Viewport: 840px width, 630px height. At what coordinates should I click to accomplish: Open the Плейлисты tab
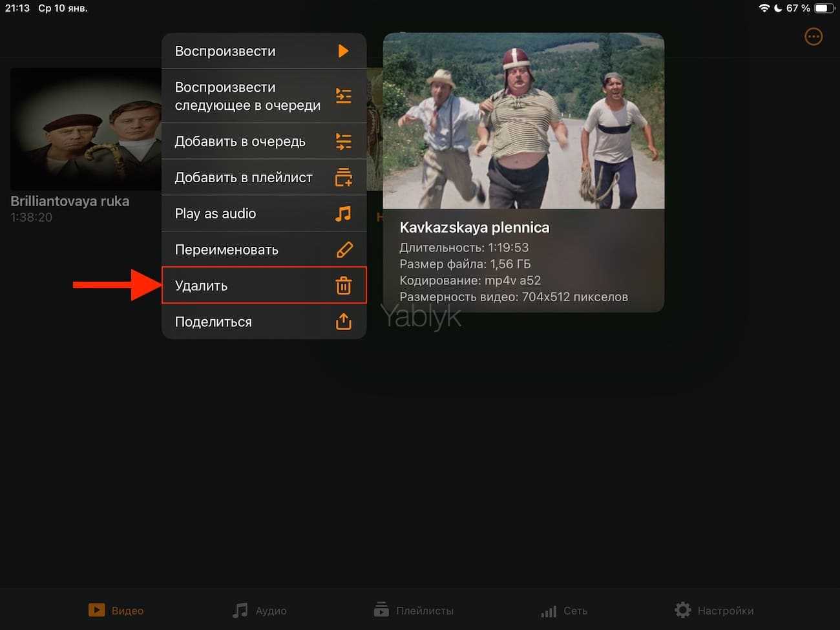(x=414, y=611)
